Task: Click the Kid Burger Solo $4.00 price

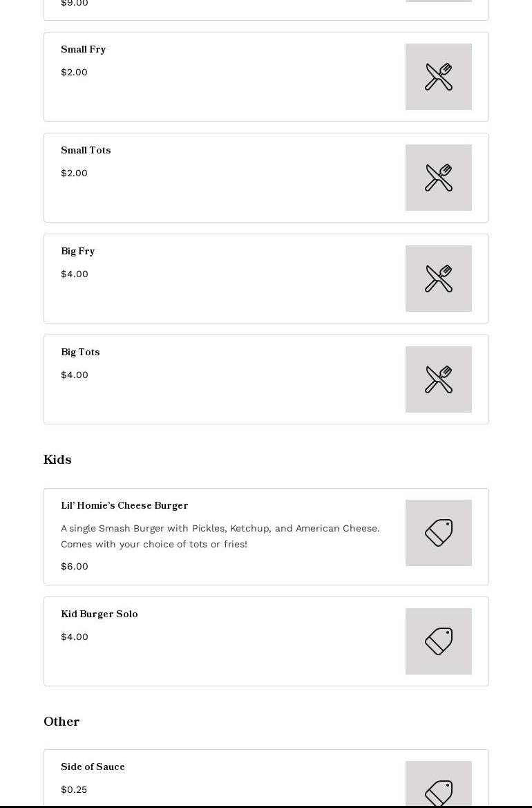Action: pyautogui.click(x=75, y=637)
